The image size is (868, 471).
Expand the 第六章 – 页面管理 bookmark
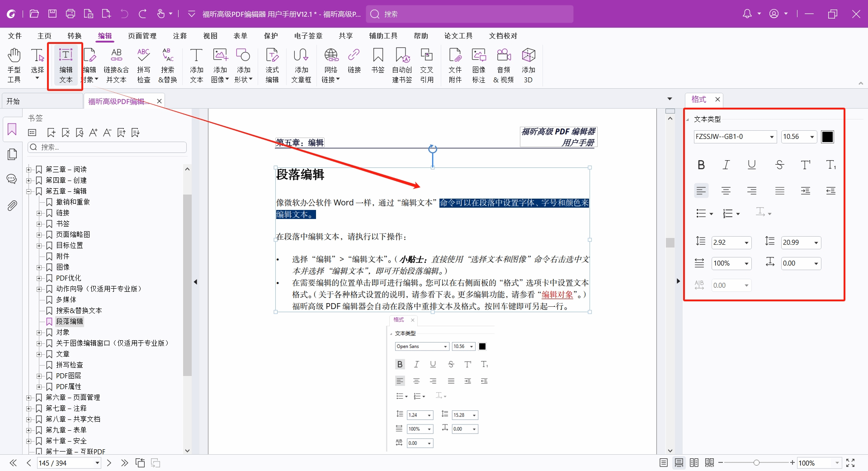point(28,398)
